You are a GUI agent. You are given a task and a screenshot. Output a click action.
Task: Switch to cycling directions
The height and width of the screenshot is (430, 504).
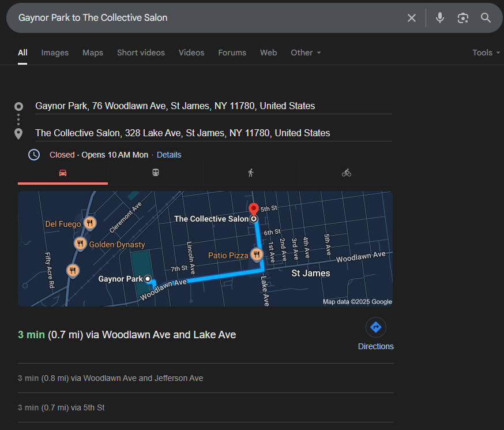point(346,173)
